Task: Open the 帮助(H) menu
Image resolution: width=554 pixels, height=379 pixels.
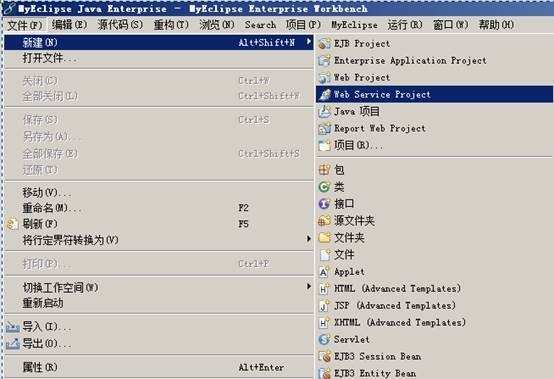Action: pos(496,25)
